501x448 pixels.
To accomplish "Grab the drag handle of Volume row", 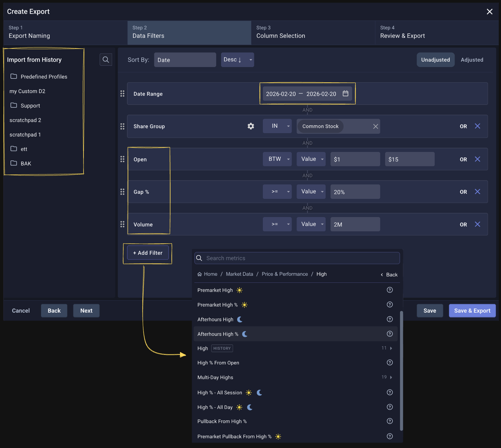I will (122, 224).
